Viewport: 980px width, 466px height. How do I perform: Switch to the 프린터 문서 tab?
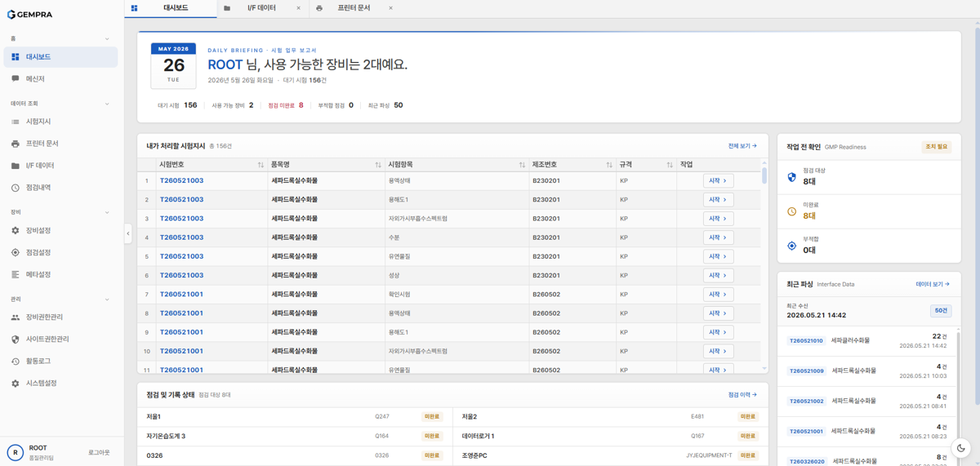point(354,8)
